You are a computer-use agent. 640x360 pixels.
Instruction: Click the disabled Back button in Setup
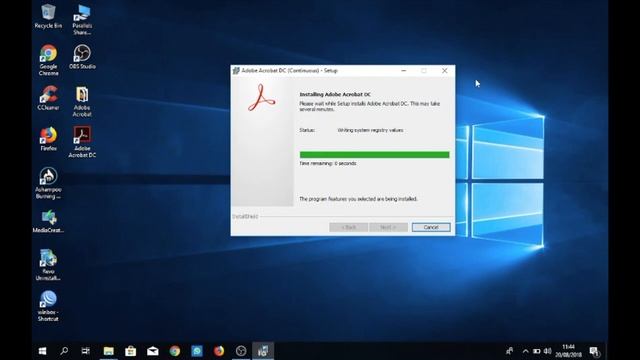click(x=349, y=227)
